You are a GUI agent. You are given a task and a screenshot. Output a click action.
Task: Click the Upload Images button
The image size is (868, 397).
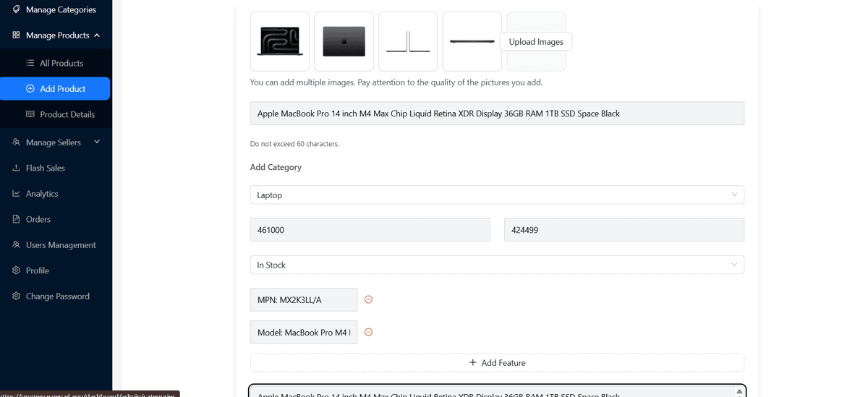pyautogui.click(x=536, y=42)
